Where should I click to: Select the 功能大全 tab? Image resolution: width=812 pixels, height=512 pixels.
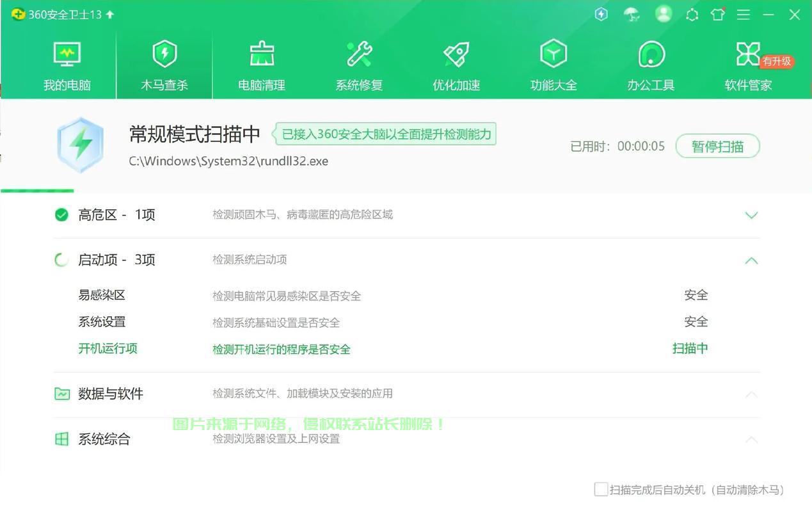pyautogui.click(x=553, y=66)
